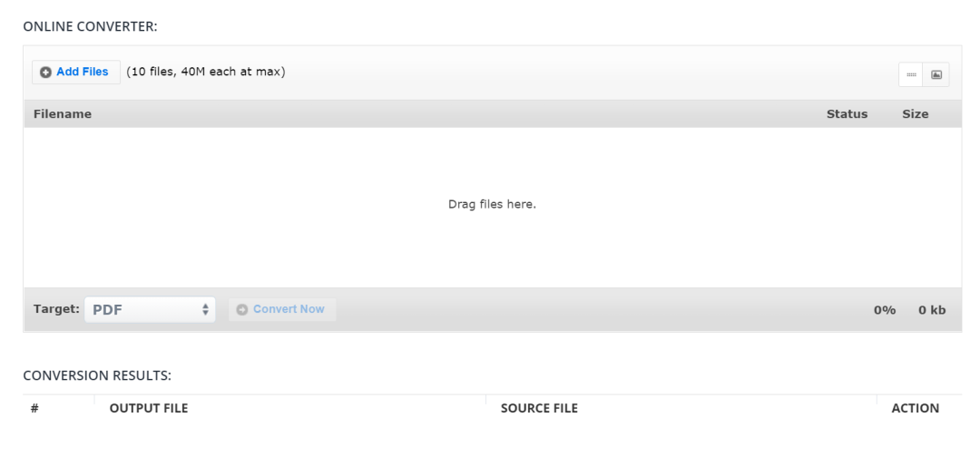The height and width of the screenshot is (476, 980).
Task: Click the Size column header
Action: click(x=915, y=114)
